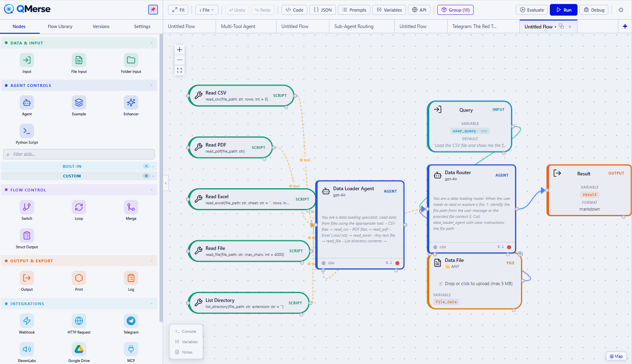Open the Console panel entry
632x364 pixels.
coord(186,332)
